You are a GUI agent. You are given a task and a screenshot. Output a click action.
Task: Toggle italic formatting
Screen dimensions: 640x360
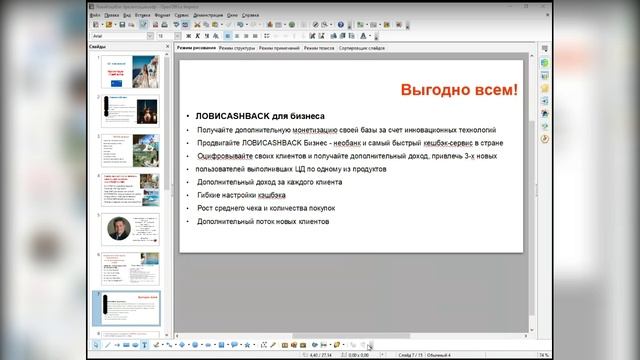point(197,36)
